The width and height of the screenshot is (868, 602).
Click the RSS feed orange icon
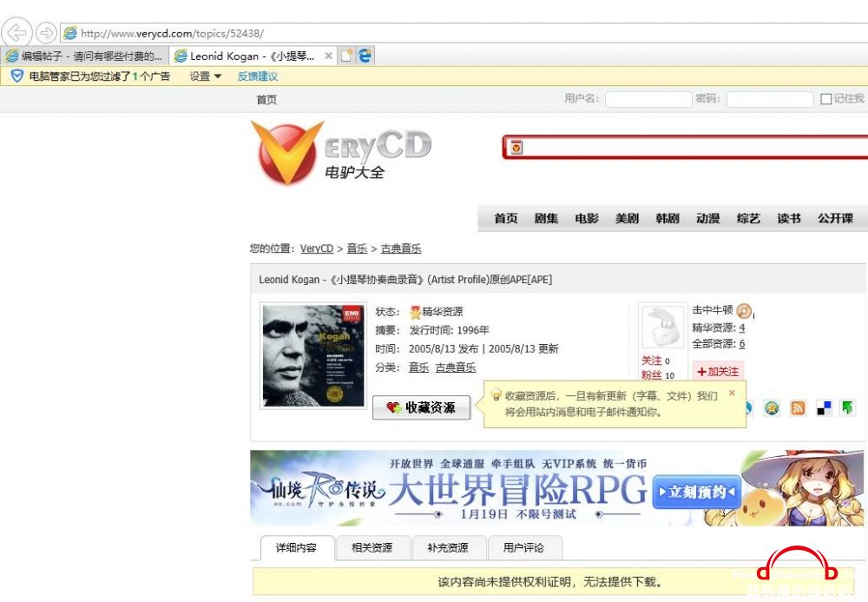tap(798, 408)
